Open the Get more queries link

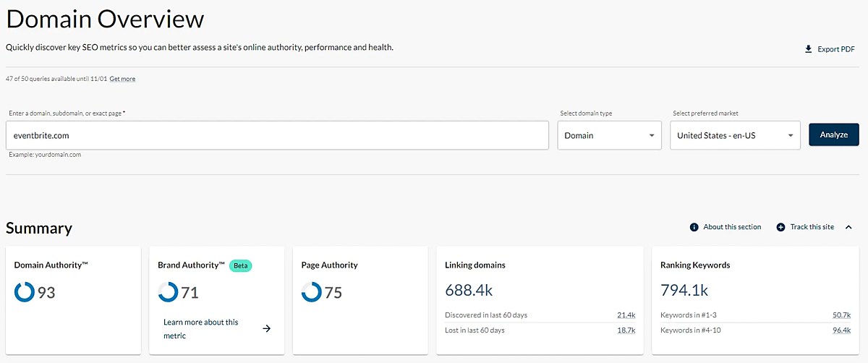point(122,79)
